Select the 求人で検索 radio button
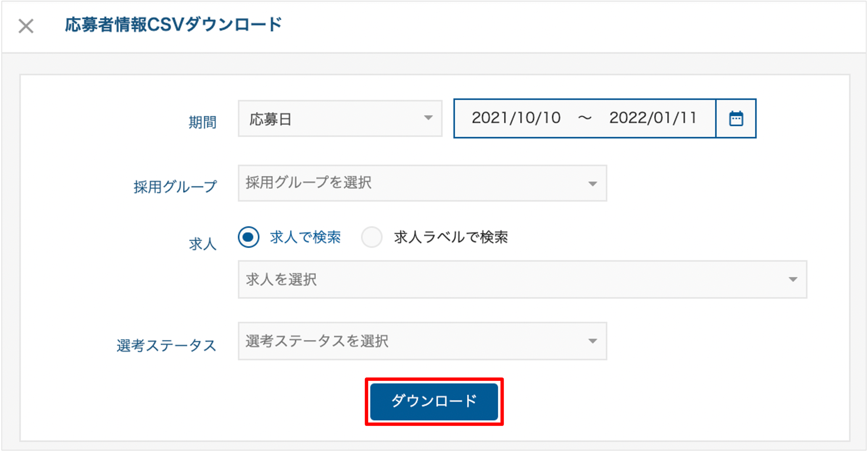This screenshot has width=868, height=451. point(248,237)
